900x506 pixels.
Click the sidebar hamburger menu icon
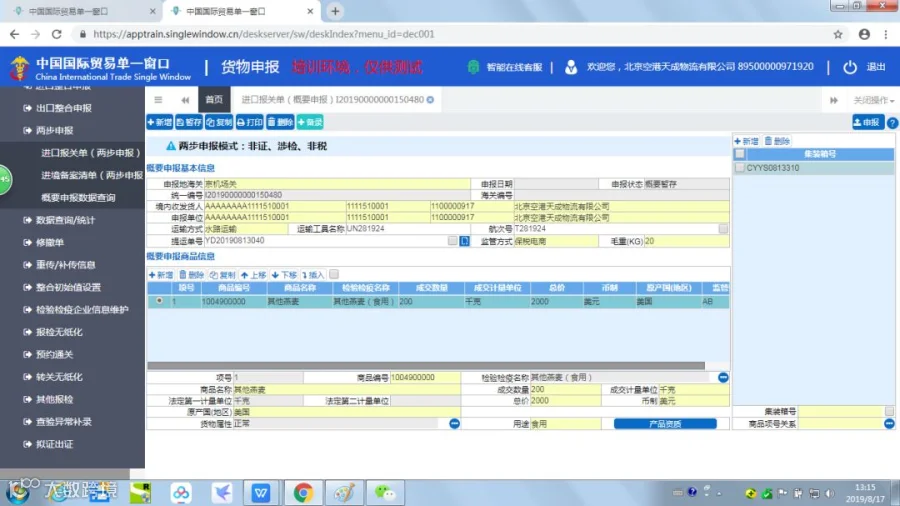(158, 100)
